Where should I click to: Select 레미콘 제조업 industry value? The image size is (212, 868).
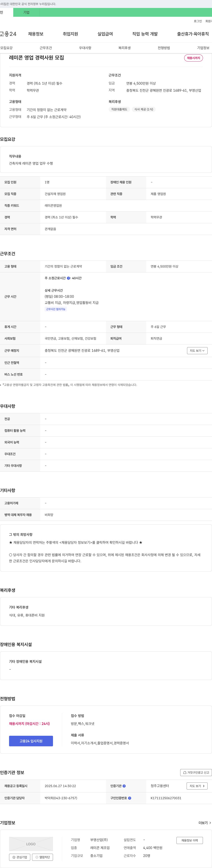(x=100, y=848)
